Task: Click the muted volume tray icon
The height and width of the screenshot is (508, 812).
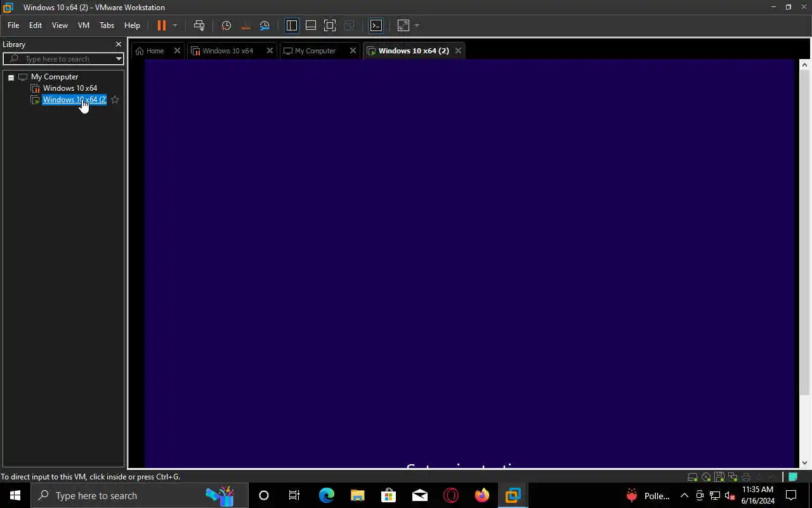Action: coord(730,495)
